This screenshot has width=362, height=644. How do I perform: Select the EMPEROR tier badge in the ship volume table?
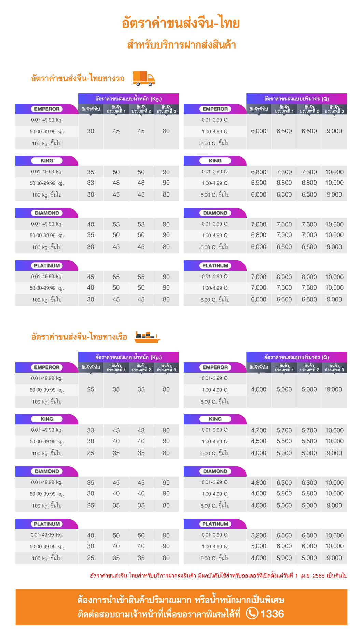coord(215,367)
